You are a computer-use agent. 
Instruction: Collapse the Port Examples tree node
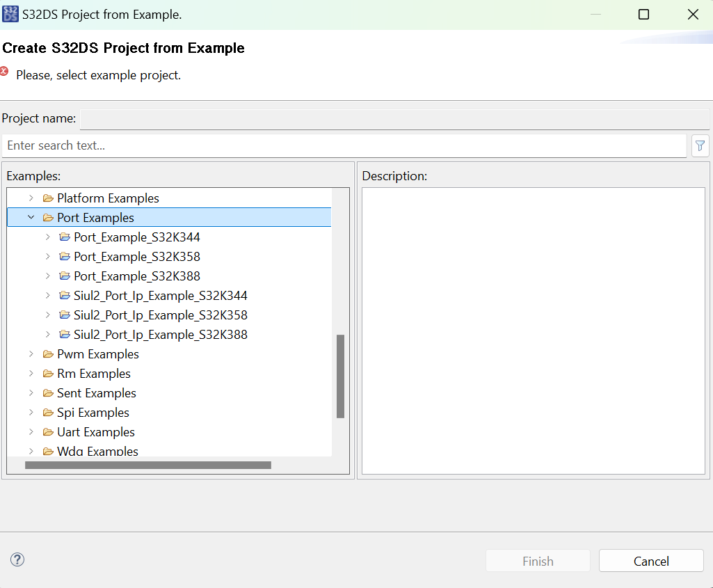click(31, 217)
